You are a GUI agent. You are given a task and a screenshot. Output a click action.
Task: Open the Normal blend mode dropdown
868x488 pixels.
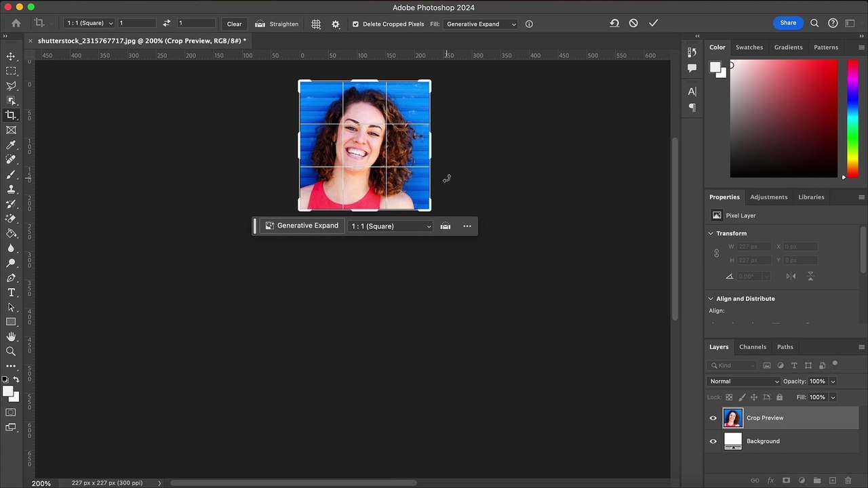click(744, 382)
